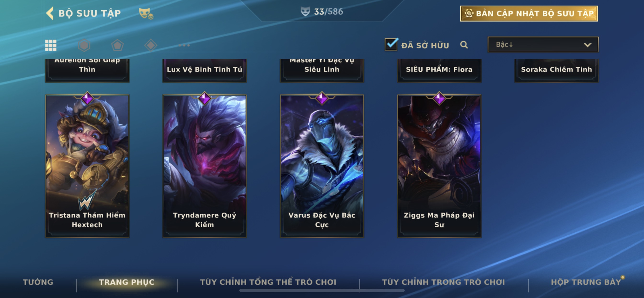Expand the Bậc sort dropdown
Viewport: 644px width, 298px height.
click(x=543, y=45)
